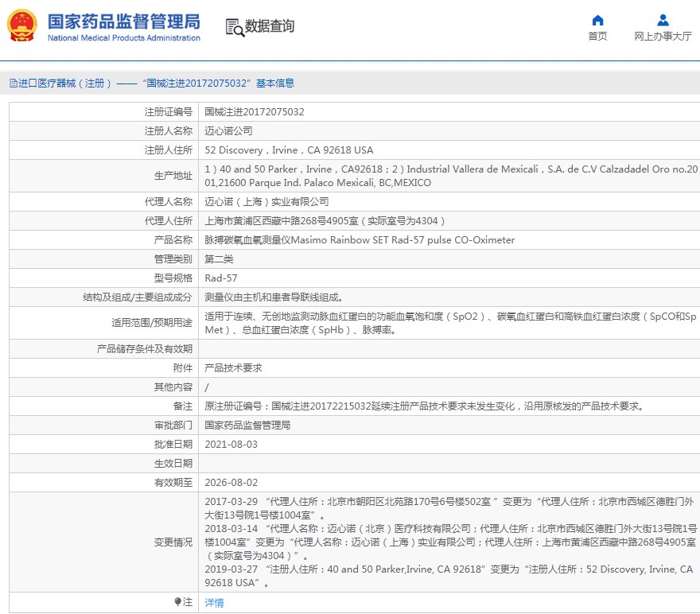Click expiry date 2026-08-02
700x614 pixels.
coord(231,483)
